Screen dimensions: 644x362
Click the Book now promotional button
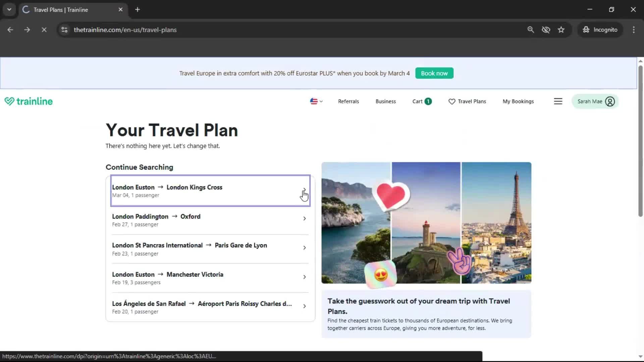(x=434, y=73)
